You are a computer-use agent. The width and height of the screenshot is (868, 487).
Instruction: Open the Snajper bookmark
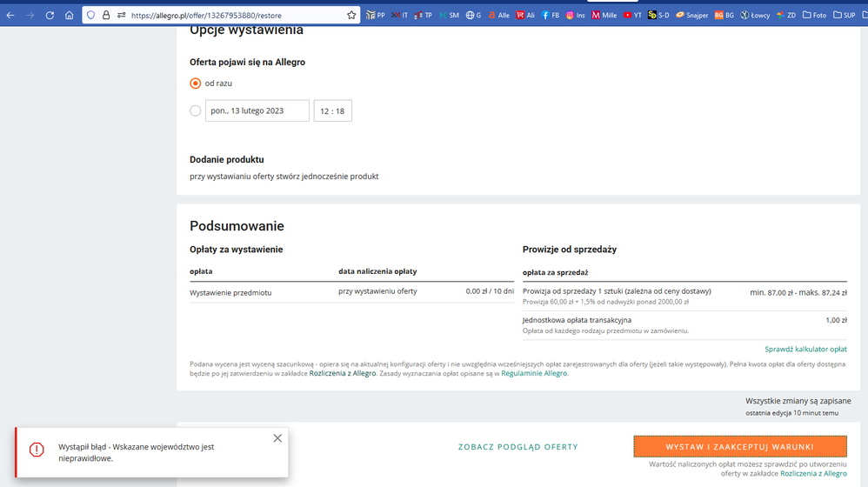pyautogui.click(x=691, y=16)
